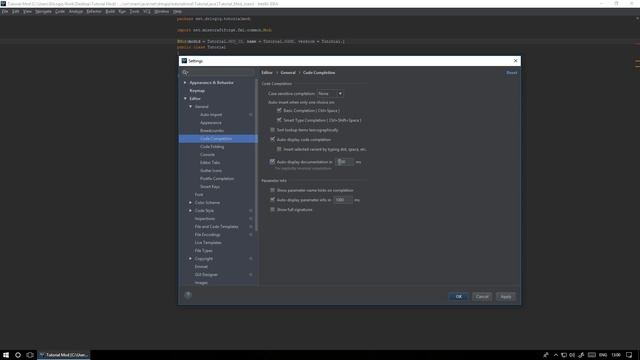640x360 pixels.
Task: Click the ENG language indicator
Action: pyautogui.click(x=603, y=355)
